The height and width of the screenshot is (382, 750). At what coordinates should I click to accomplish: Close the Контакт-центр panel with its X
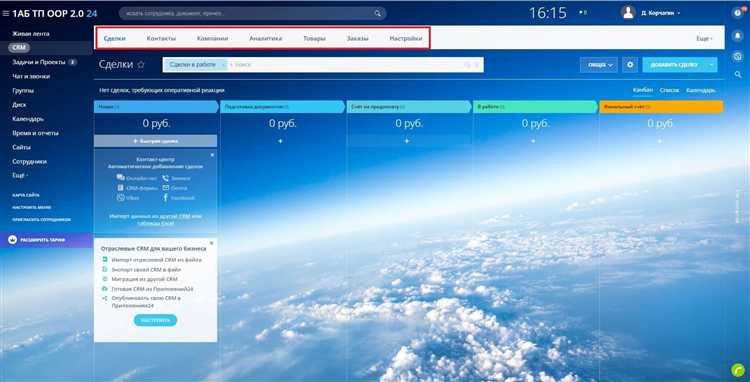212,155
